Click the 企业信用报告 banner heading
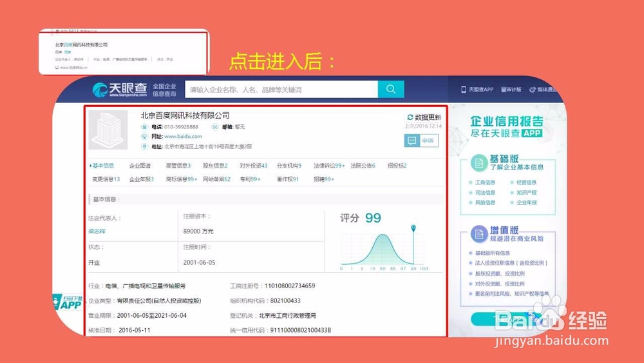The height and width of the screenshot is (363, 644). pyautogui.click(x=507, y=121)
